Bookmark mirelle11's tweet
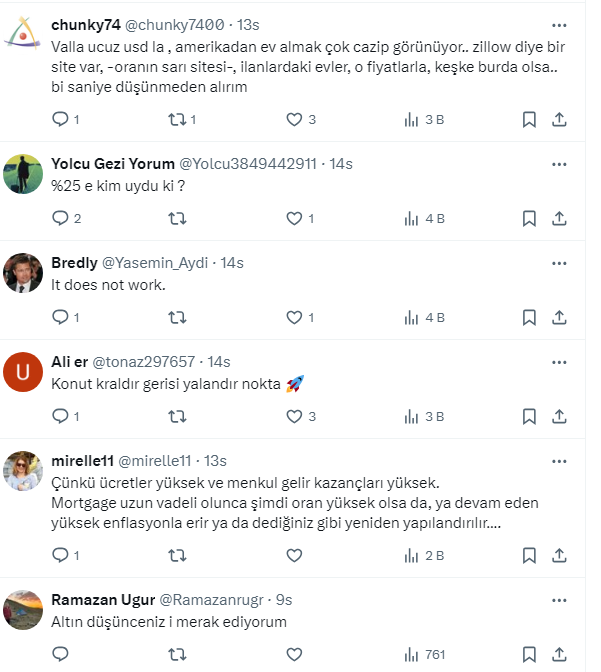This screenshot has width=601, height=672. pyautogui.click(x=529, y=555)
